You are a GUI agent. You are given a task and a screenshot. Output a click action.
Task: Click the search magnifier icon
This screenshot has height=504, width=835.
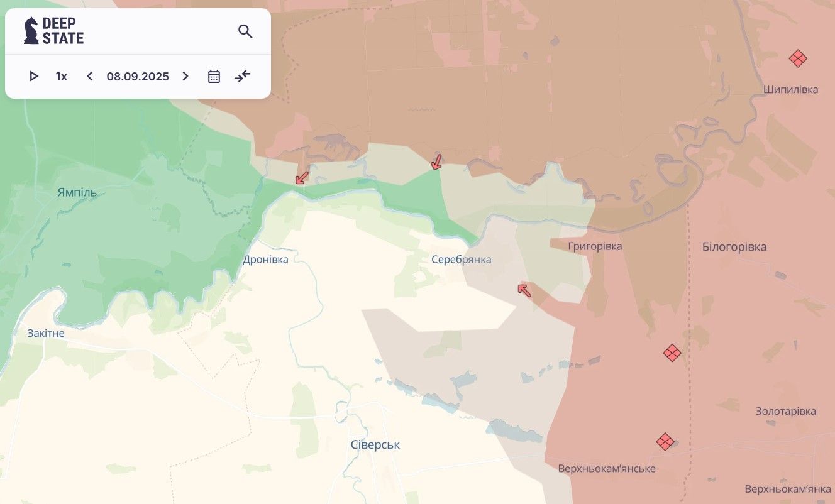coord(245,31)
